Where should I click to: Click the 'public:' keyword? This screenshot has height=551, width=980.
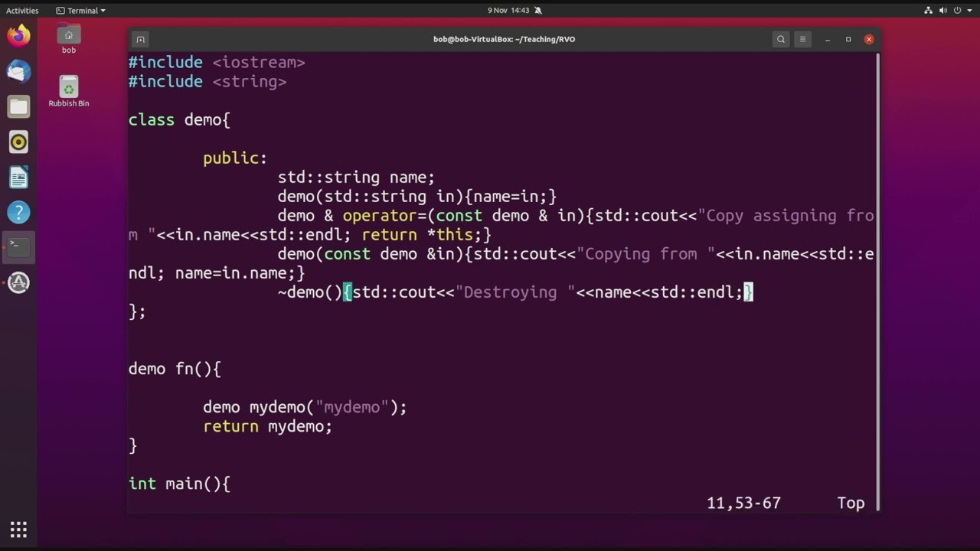coord(235,158)
